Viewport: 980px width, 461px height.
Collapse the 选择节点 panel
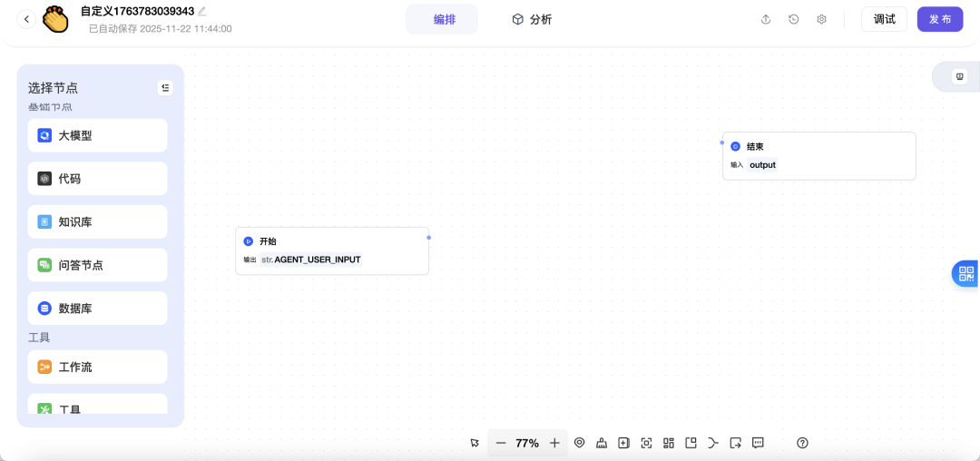pyautogui.click(x=165, y=88)
